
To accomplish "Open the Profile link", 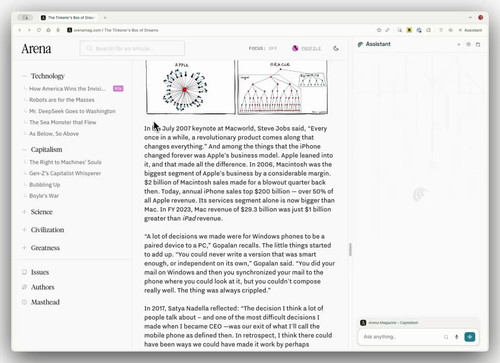I will coord(311,48).
